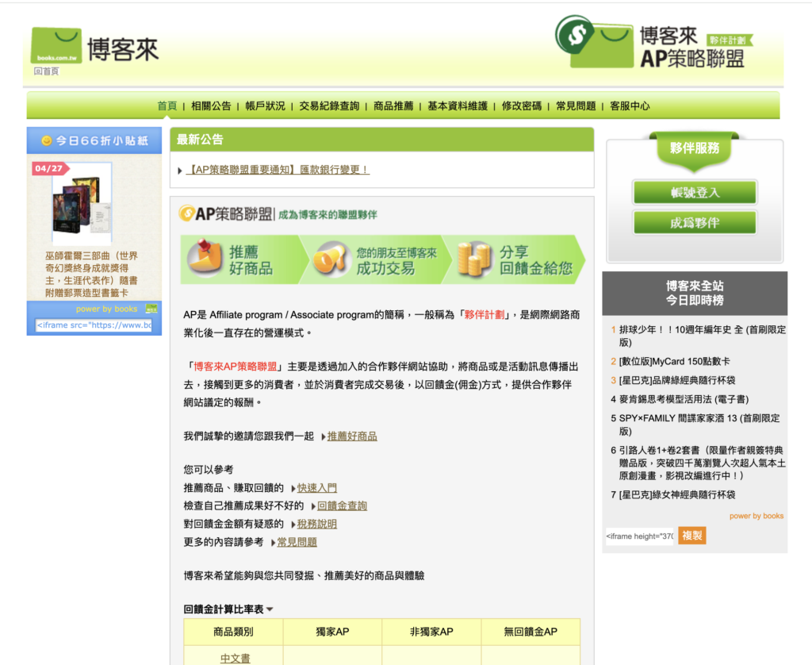Open 交易紀錄查詢 in navigation bar
The height and width of the screenshot is (665, 812).
pyautogui.click(x=329, y=106)
